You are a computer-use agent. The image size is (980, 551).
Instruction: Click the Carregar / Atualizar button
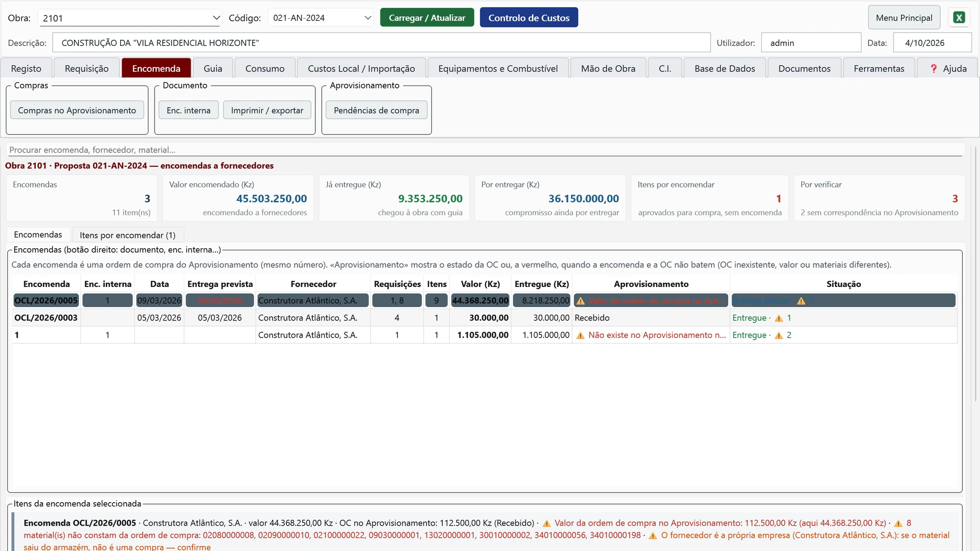[x=427, y=18]
